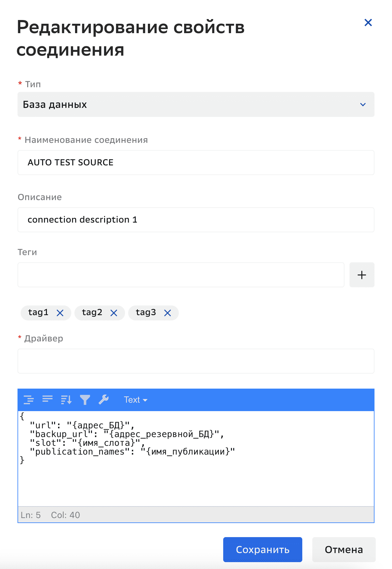Click the chevron arrow of База данных selector
Viewport: 392px width, 569px height.
click(x=363, y=104)
